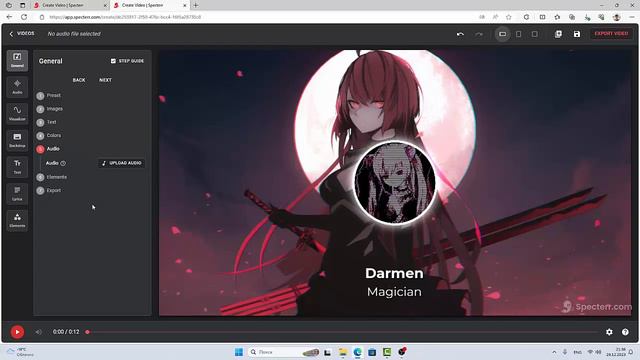Screen dimensions: 640x360
Task: Duplicate the video project
Action: tap(558, 34)
